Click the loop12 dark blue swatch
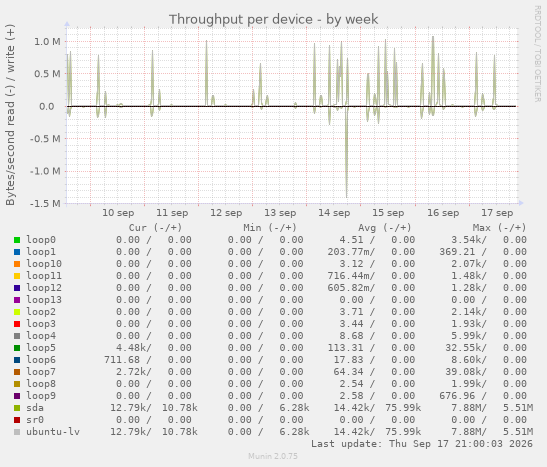Screen dimensions: 547x467 (x=17, y=288)
